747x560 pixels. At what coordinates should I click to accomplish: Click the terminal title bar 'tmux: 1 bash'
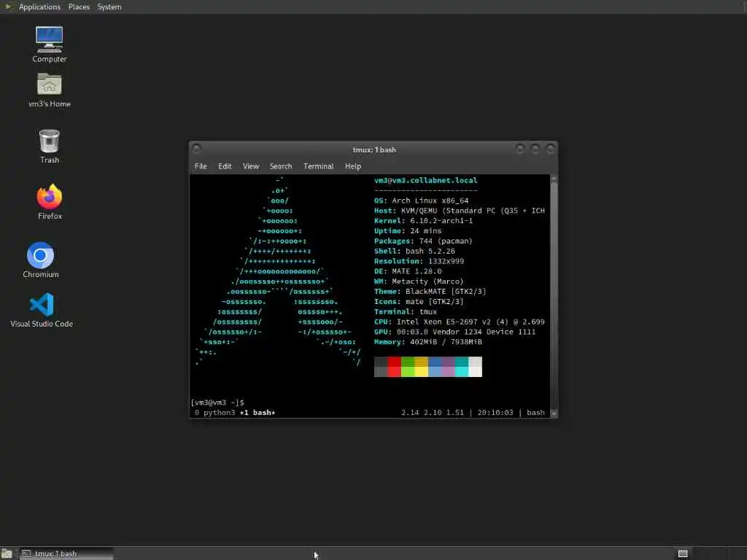[x=374, y=149]
